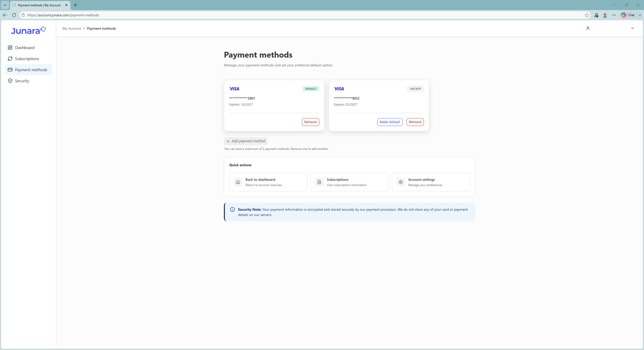Click Payment methods breadcrumb text

pyautogui.click(x=101, y=29)
